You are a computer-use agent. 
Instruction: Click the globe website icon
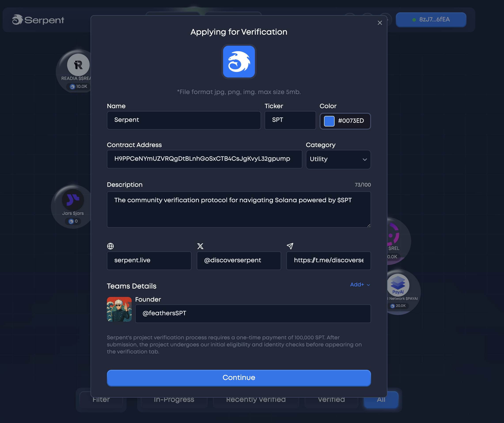[110, 246]
